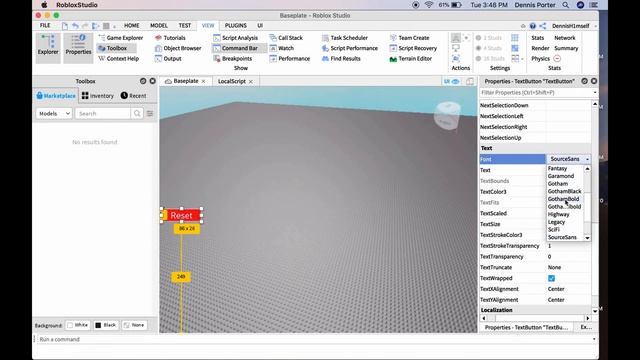Close the LocalScript tab
Image resolution: width=640 pixels, height=360 pixels.
pyautogui.click(x=251, y=82)
